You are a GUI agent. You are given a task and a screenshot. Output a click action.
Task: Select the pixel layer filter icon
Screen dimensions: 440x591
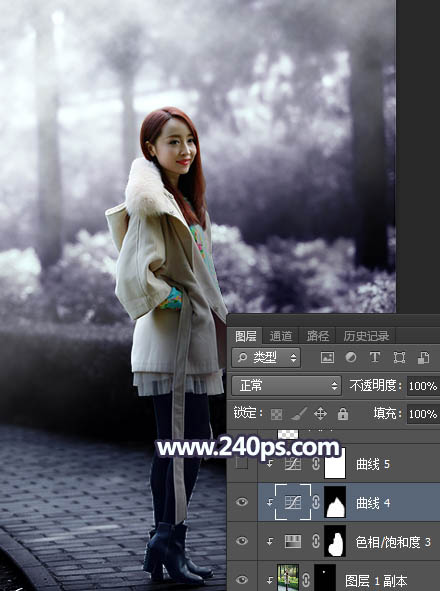327,357
